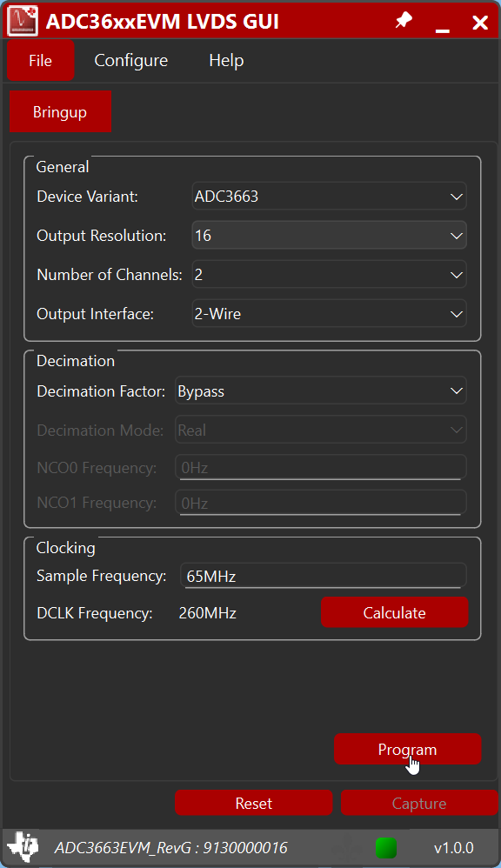The height and width of the screenshot is (868, 501).
Task: Open the Configure menu
Action: pyautogui.click(x=130, y=61)
